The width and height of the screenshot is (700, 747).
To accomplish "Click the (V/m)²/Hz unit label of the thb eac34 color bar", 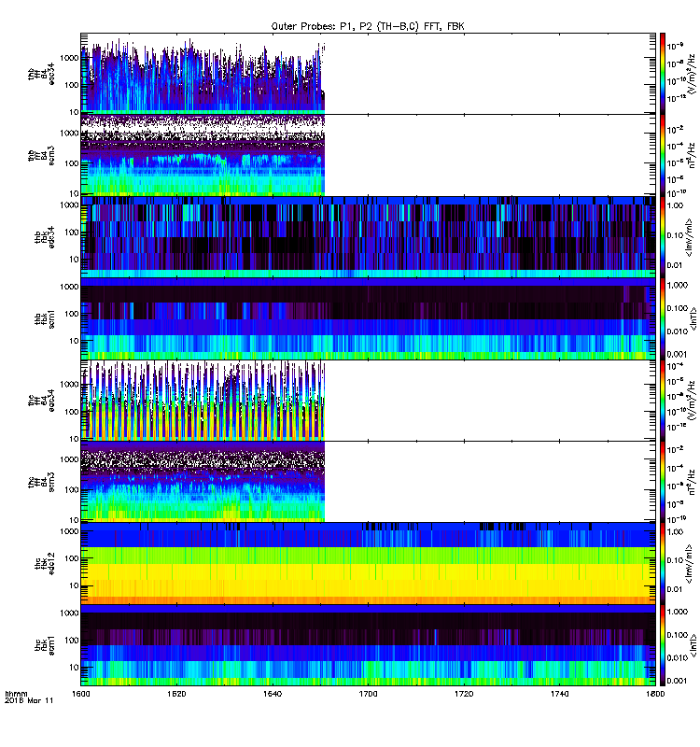I will pyautogui.click(x=693, y=74).
